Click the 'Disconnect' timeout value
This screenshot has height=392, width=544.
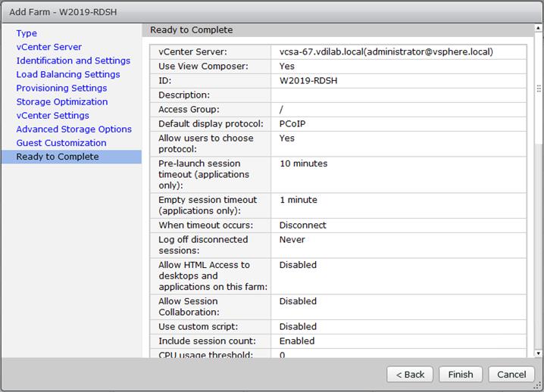[302, 226]
